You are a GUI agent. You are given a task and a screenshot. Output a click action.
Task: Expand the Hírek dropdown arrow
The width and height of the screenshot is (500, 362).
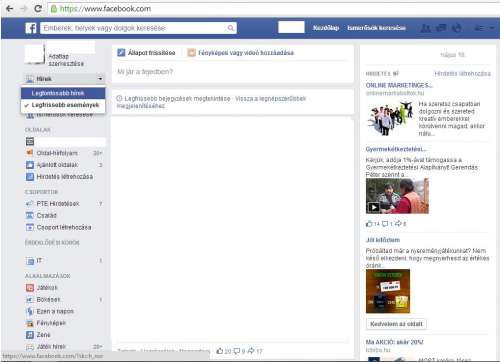(x=100, y=79)
